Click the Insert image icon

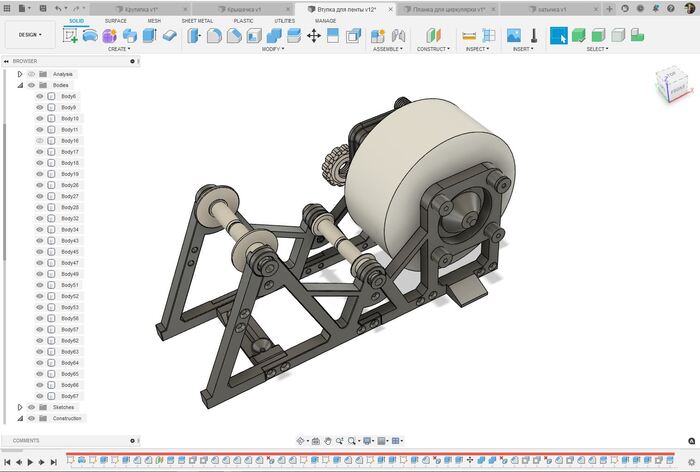515,35
